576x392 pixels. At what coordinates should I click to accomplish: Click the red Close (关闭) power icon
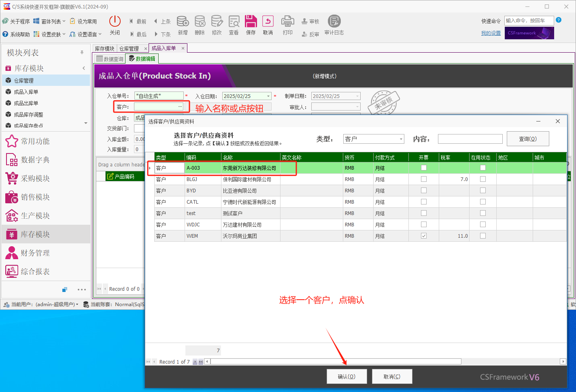click(115, 21)
